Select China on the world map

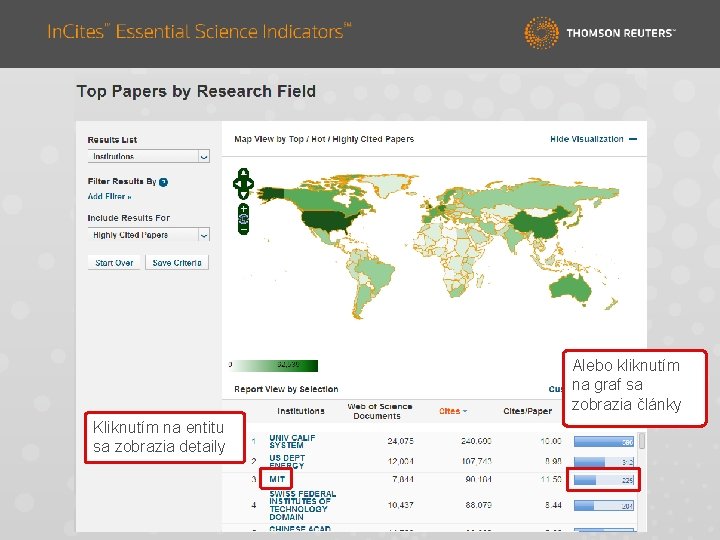541,223
